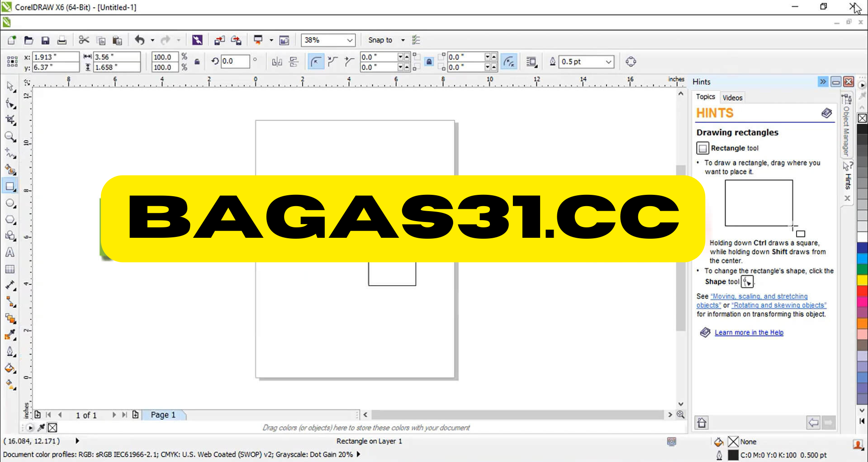Expand status bar coordinates arrow
868x462 pixels.
[x=77, y=441]
